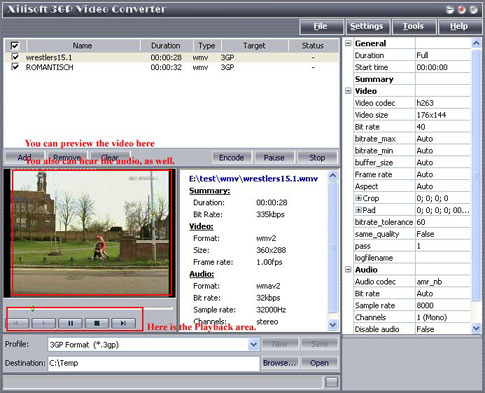Click the preview seek slider track

[x=90, y=308]
